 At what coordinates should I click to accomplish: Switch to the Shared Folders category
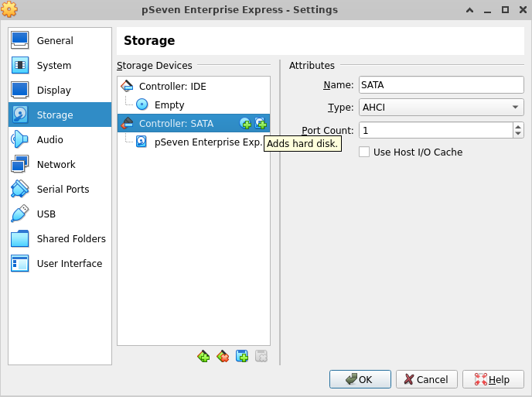pos(70,239)
